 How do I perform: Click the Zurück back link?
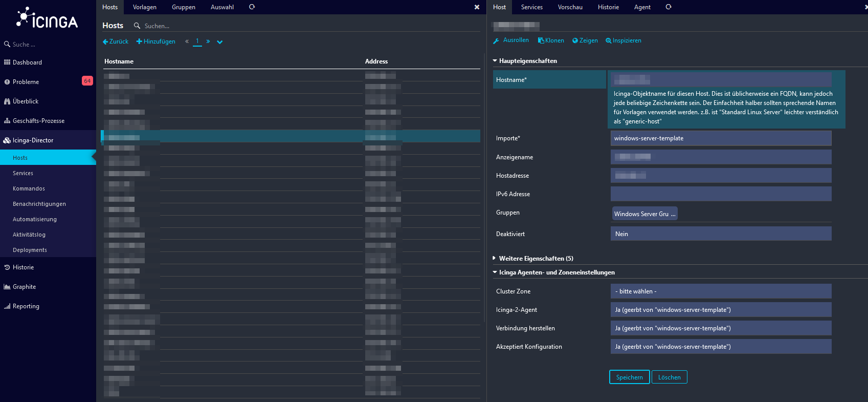click(x=116, y=41)
